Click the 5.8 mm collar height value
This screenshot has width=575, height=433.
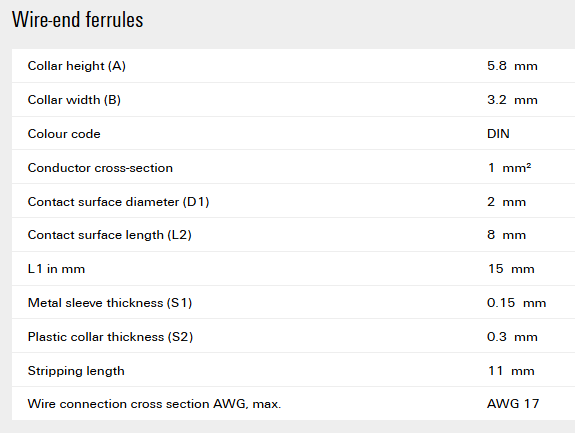click(512, 66)
